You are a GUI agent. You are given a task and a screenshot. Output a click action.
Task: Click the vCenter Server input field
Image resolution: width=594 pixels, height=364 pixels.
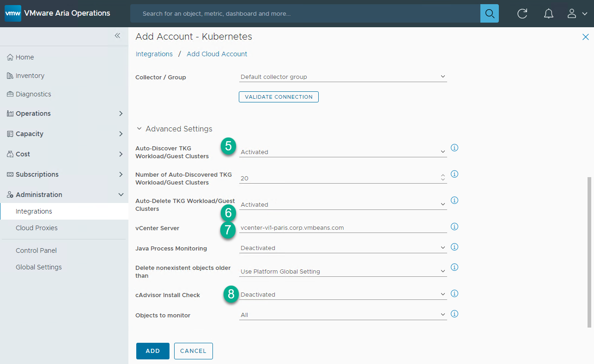pyautogui.click(x=343, y=227)
